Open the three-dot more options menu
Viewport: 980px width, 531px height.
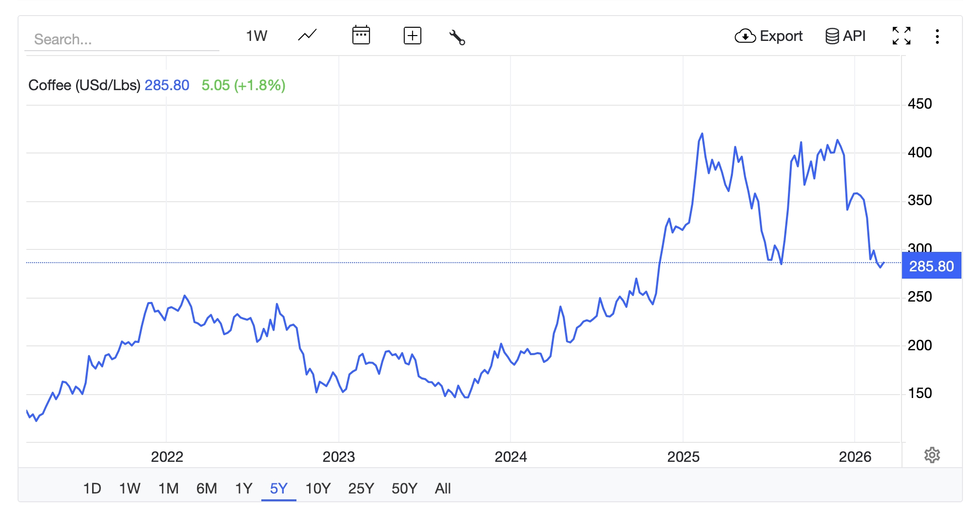click(937, 37)
